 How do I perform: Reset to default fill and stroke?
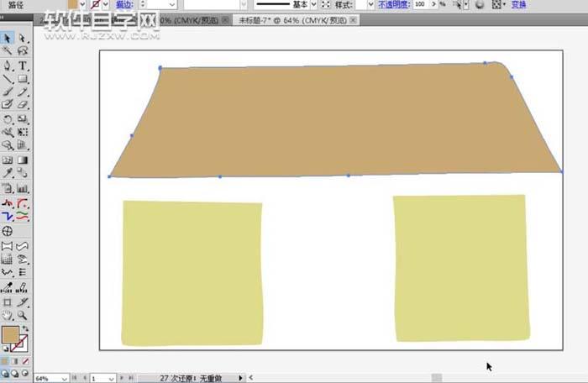[x=5, y=349]
